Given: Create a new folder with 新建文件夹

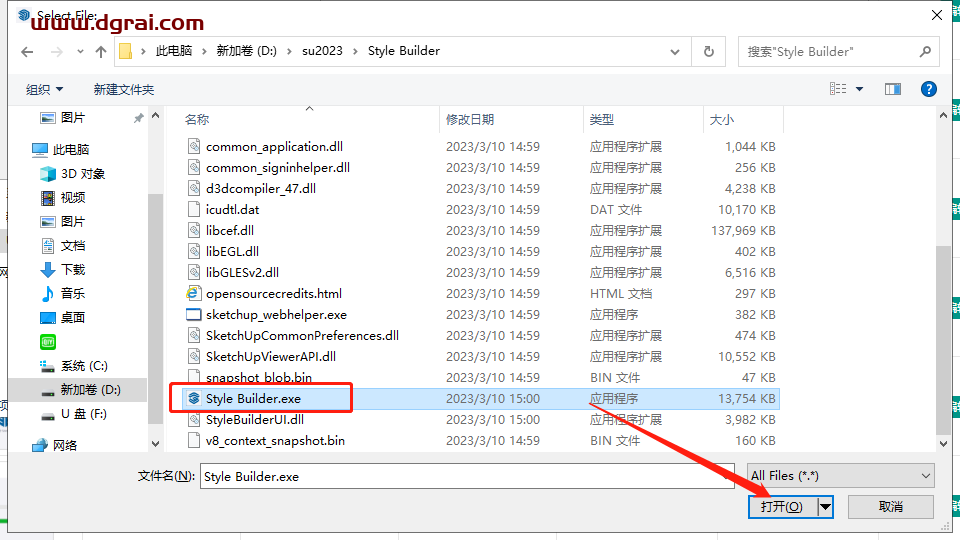Looking at the screenshot, I should pos(124,89).
